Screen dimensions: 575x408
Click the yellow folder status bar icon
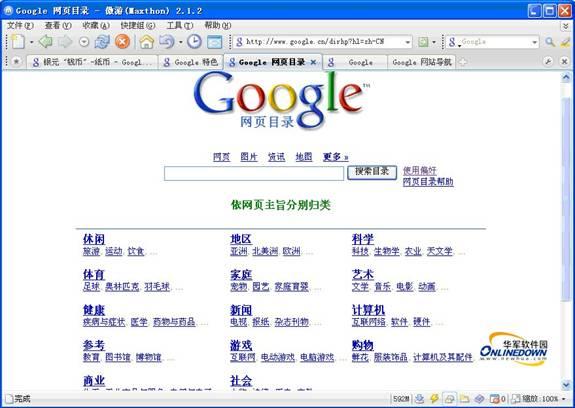[465, 399]
